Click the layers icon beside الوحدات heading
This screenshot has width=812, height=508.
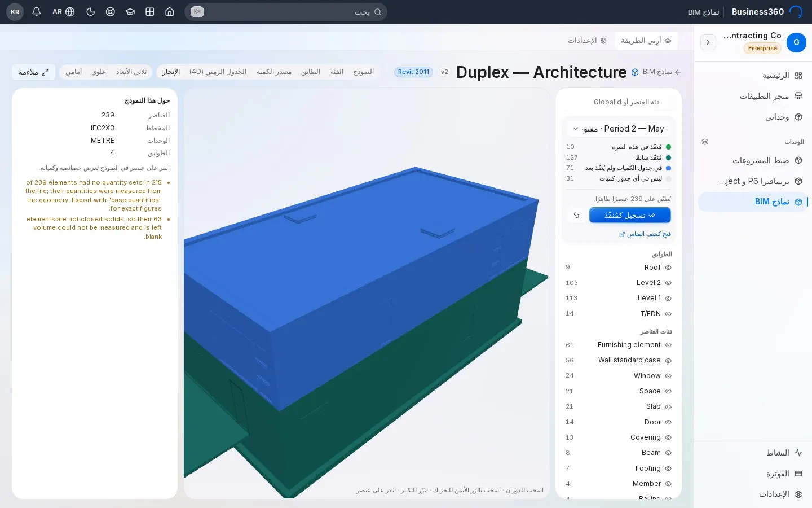pos(705,142)
